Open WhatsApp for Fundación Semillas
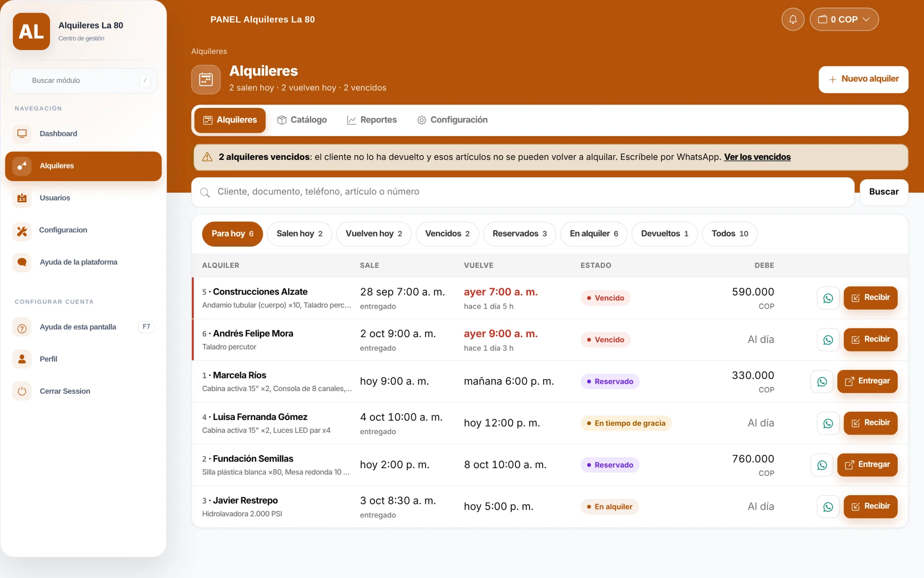924x578 pixels. (x=822, y=465)
